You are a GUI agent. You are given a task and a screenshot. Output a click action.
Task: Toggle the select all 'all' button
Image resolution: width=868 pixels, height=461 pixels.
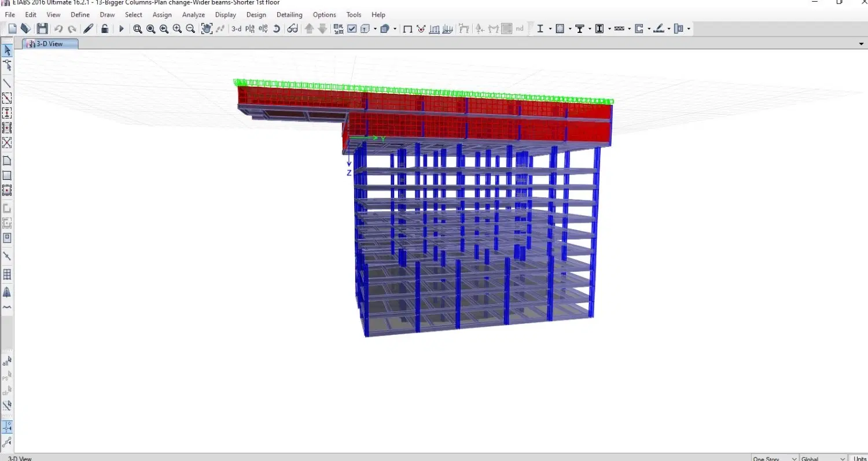[7, 362]
